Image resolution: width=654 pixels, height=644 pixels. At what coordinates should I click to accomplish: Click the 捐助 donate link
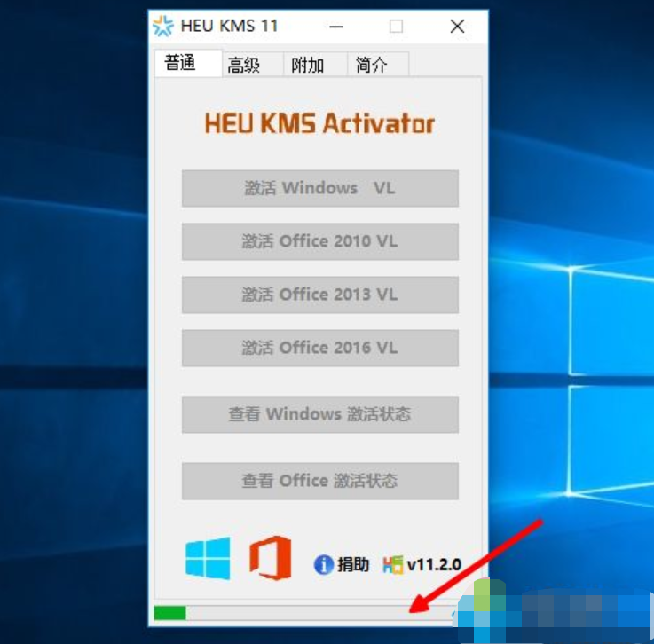(353, 565)
